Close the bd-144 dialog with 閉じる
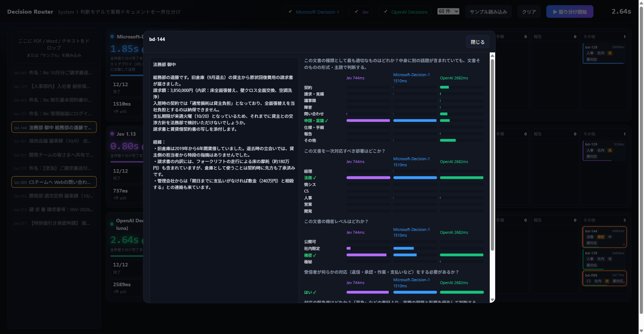This screenshot has height=334, width=644. coord(478,42)
